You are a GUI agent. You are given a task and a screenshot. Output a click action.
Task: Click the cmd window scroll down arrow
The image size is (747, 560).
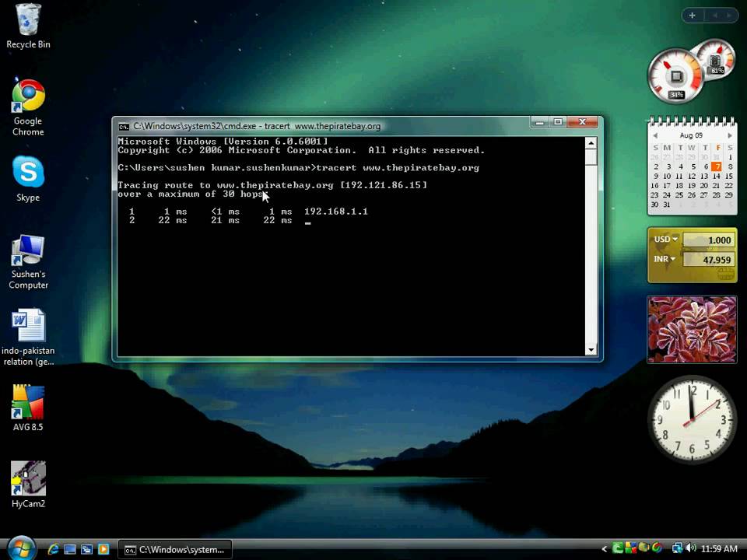[x=591, y=350]
